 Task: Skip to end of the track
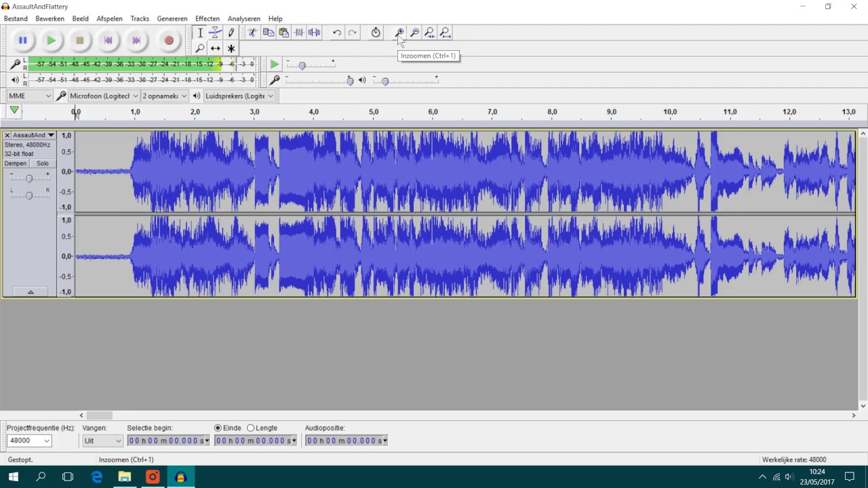136,41
